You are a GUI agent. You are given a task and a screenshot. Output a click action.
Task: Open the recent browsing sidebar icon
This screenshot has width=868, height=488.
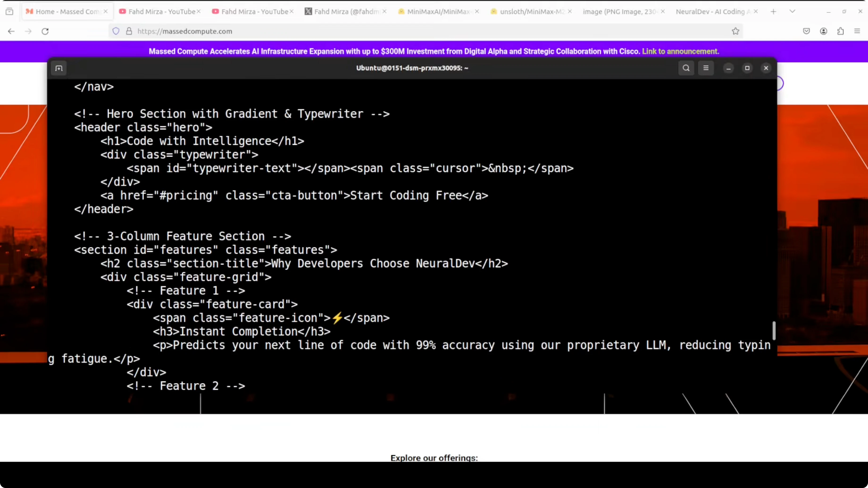click(9, 11)
